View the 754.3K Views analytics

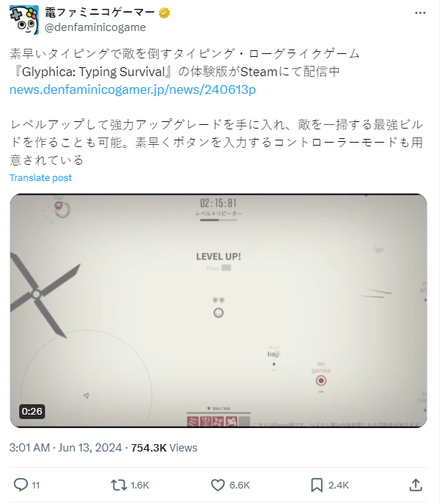pyautogui.click(x=164, y=448)
